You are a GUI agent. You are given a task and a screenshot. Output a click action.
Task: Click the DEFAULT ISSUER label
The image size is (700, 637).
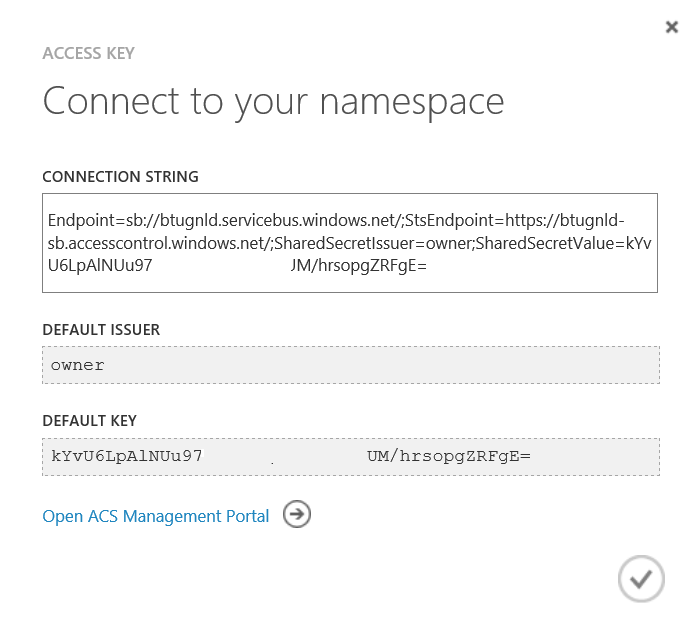pyautogui.click(x=101, y=330)
